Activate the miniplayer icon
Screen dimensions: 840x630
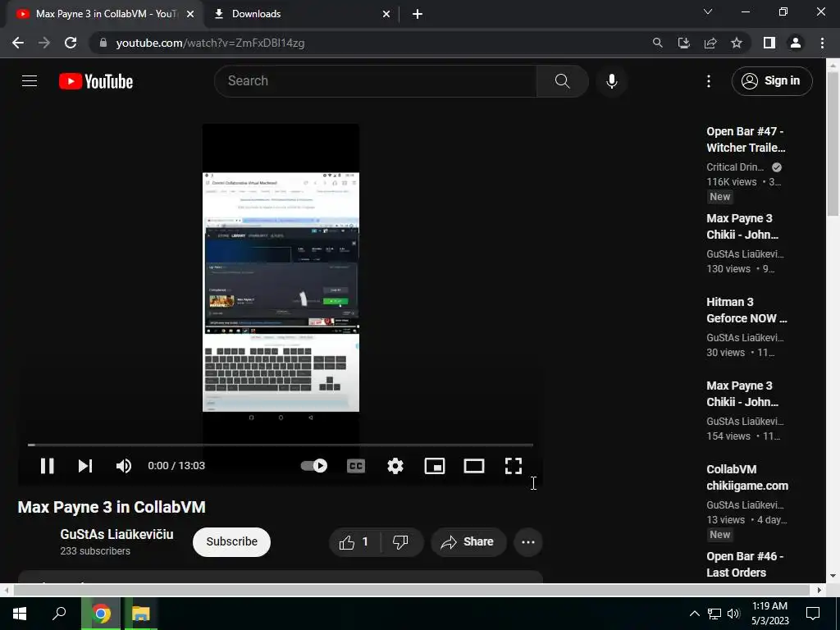(x=435, y=466)
